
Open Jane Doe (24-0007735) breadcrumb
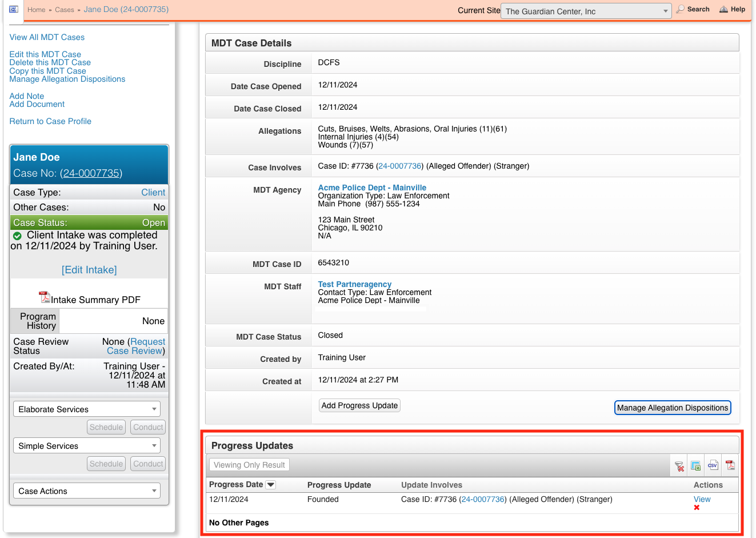(126, 9)
